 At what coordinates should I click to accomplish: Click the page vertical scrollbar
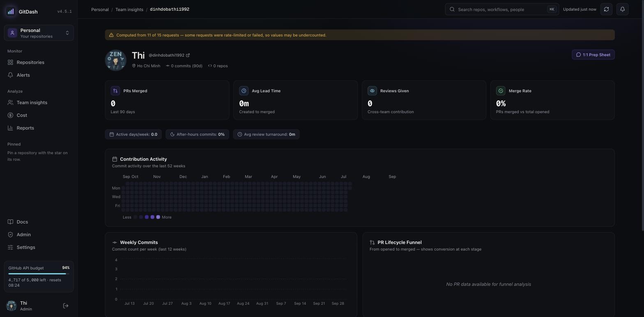[x=643, y=115]
